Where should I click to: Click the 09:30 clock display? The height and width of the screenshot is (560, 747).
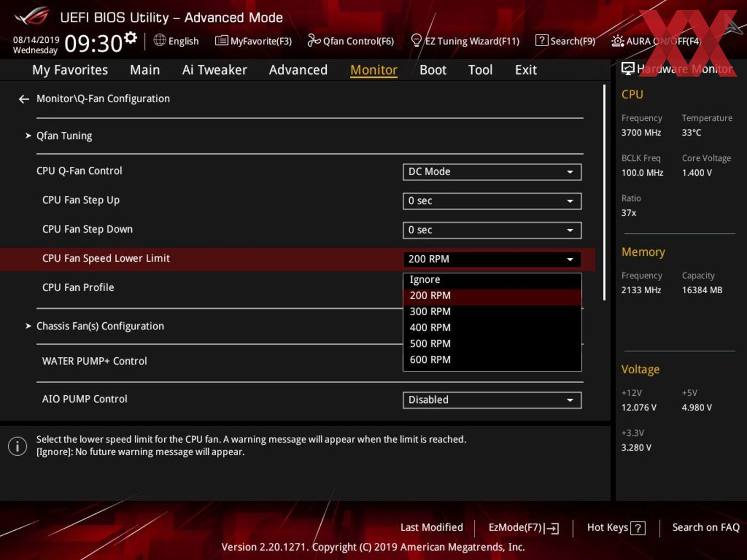[x=93, y=43]
